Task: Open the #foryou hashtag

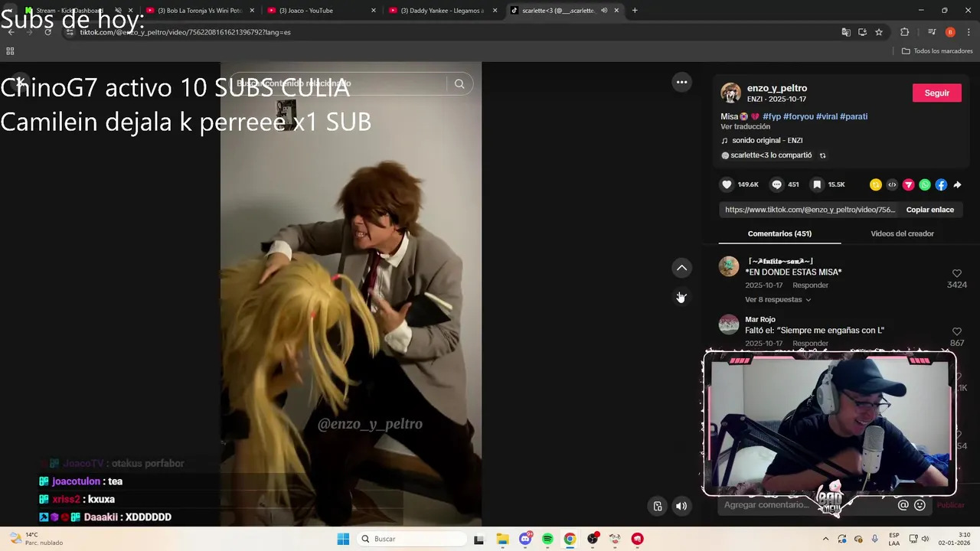Action: (798, 116)
